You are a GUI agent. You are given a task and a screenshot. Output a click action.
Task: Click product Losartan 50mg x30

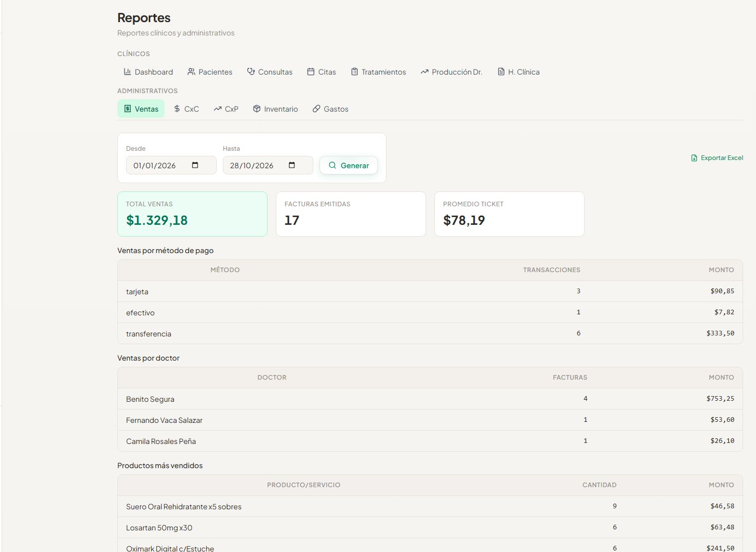[x=159, y=528]
